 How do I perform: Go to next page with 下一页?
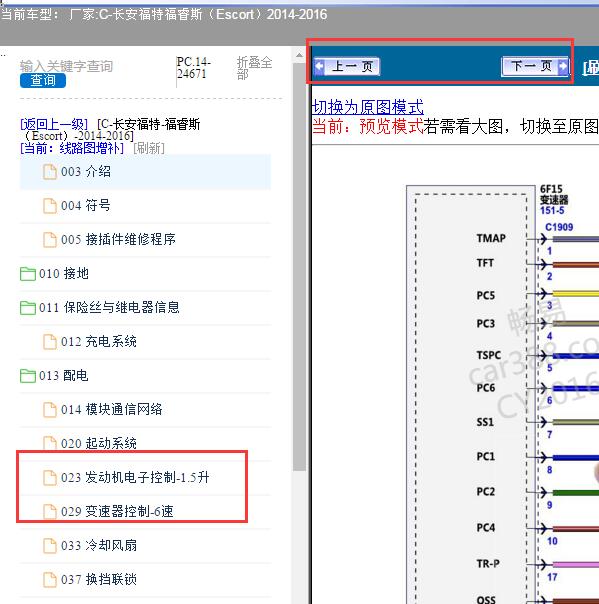pos(535,66)
